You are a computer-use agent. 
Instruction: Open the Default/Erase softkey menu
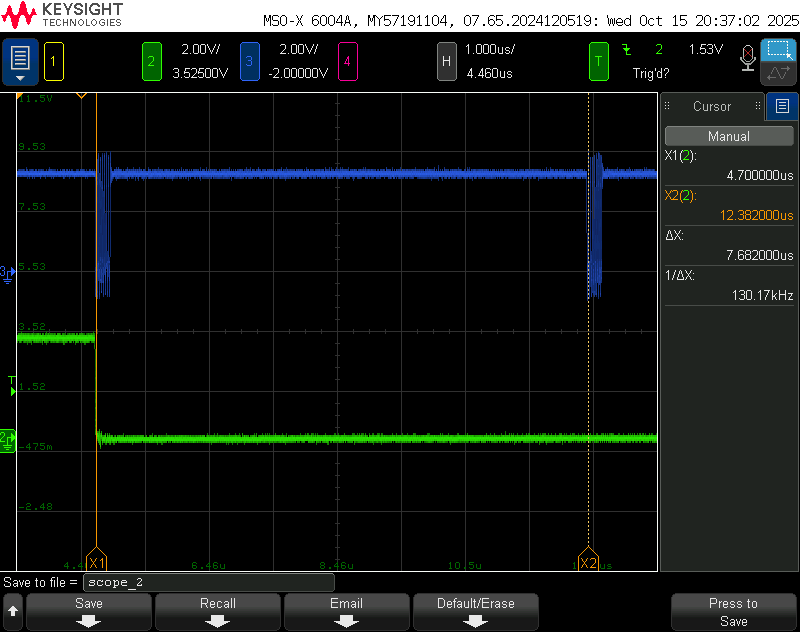pyautogui.click(x=476, y=612)
